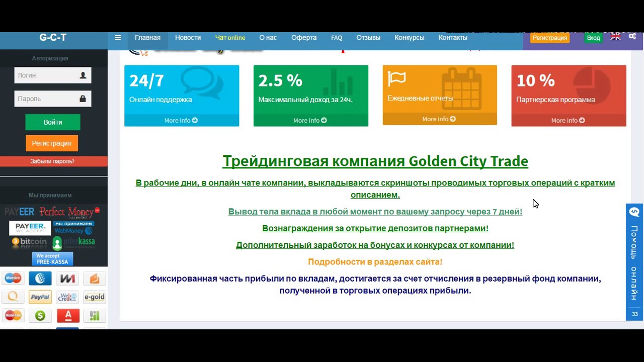Click More info on 24/7 Онлайн поддержка card
Image resolution: width=644 pixels, height=362 pixels.
181,120
